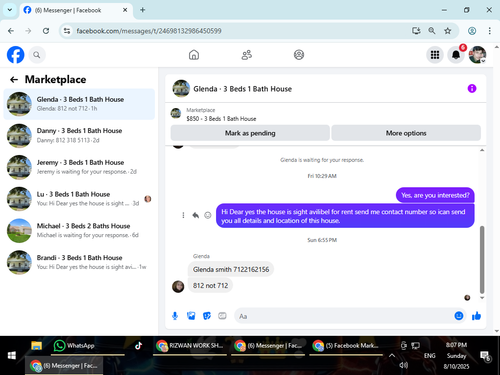The image size is (500, 375).
Task: Open the Windows notification center icon
Action: 485,356
